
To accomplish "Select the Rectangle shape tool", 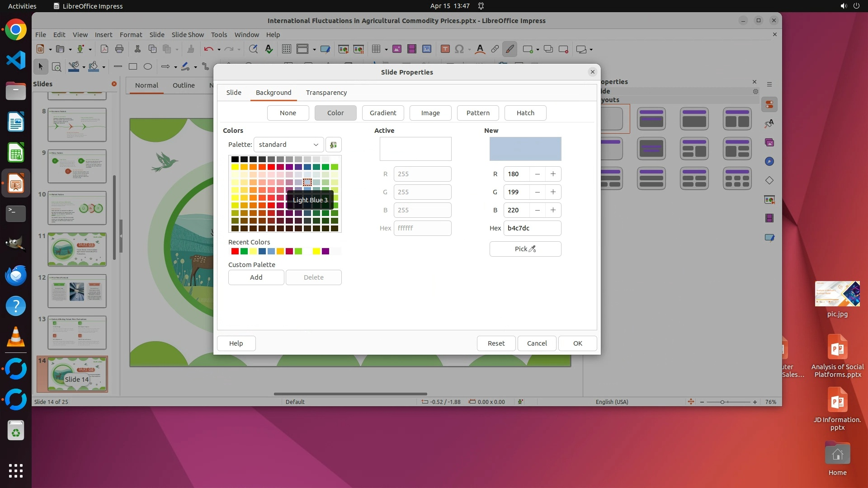I will point(132,67).
